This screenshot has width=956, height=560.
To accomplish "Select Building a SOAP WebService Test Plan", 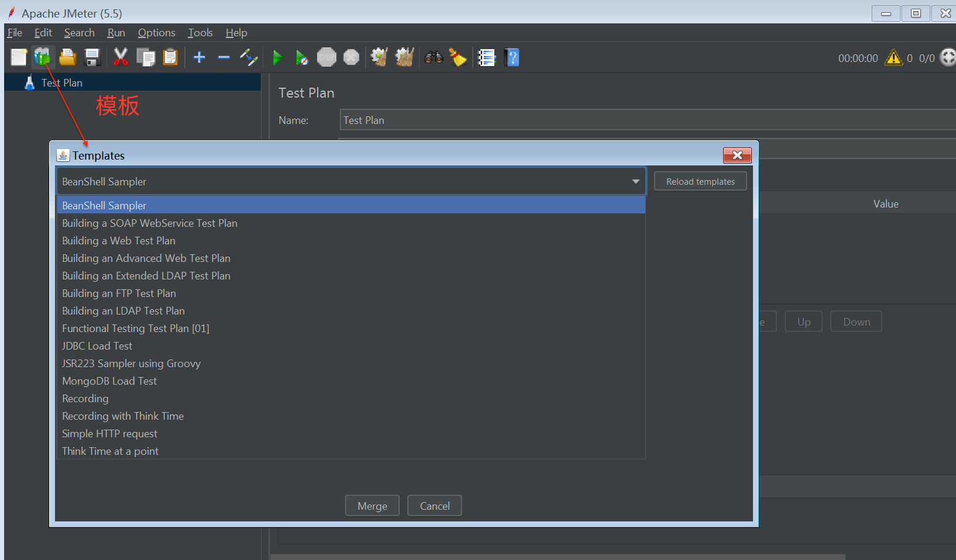I will pos(351,223).
